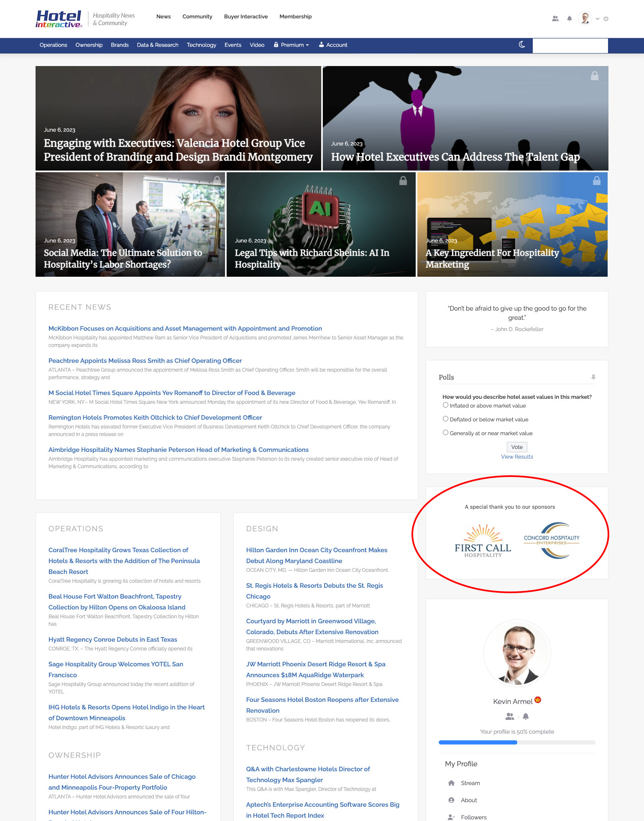Open Q&A with Charlestowne Hotels article
The width and height of the screenshot is (644, 821).
pos(308,774)
